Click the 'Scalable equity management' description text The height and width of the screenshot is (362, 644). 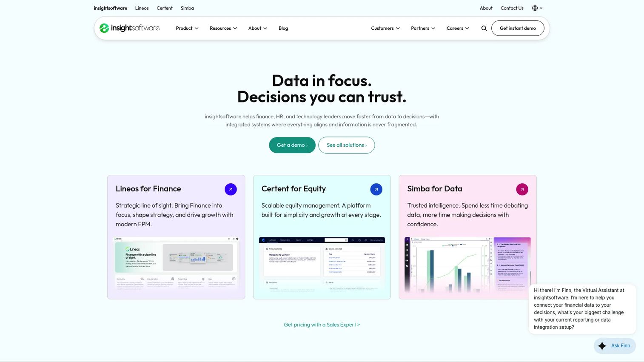pos(321,210)
